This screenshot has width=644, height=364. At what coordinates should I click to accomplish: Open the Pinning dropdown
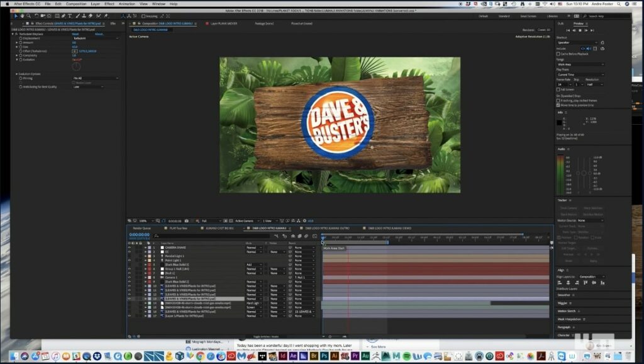point(96,78)
